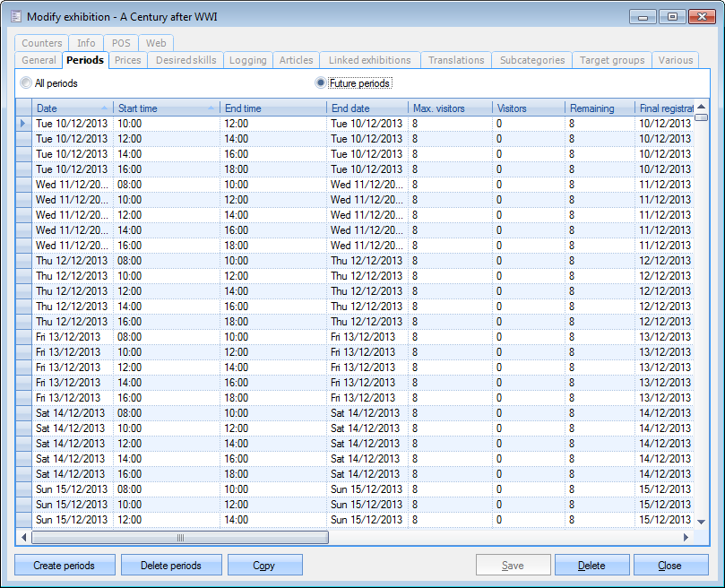Sort by the Start time column header

tap(166, 108)
